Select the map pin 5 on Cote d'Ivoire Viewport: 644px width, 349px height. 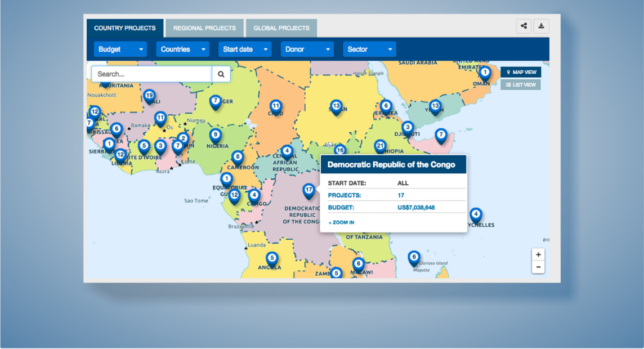[x=144, y=147]
